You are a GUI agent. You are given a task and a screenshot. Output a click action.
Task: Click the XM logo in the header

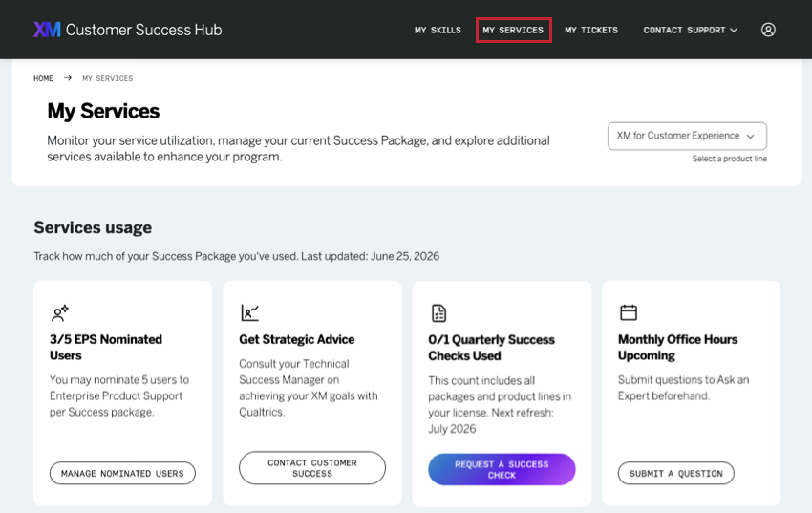coord(47,30)
